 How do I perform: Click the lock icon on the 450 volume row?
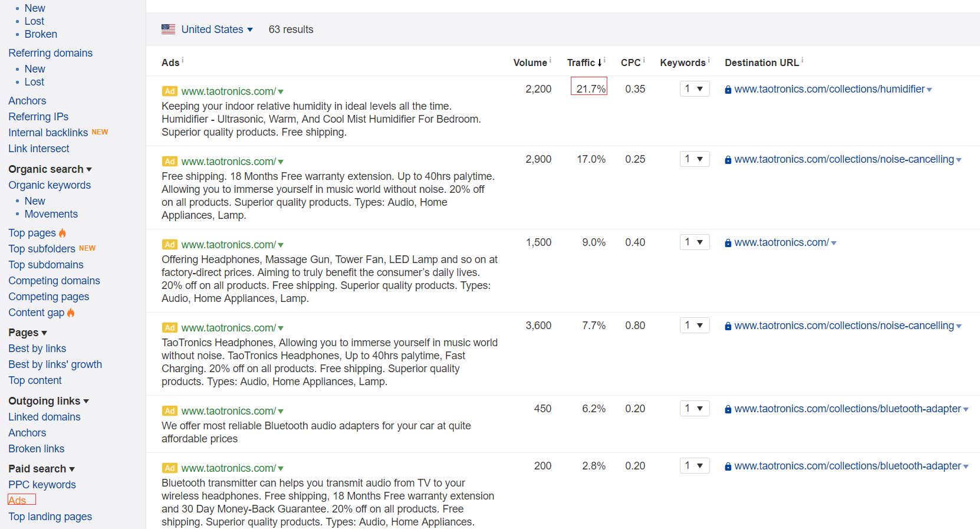tap(728, 409)
